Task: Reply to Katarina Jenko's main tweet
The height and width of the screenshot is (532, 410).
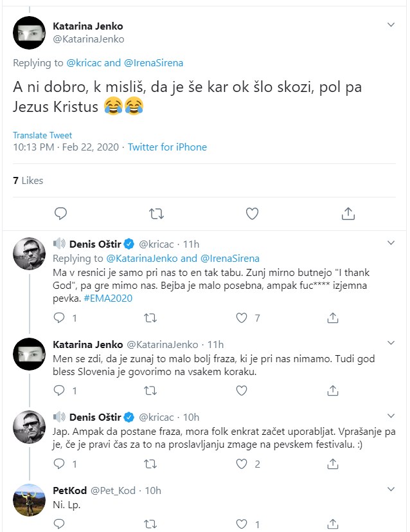Action: click(x=61, y=213)
